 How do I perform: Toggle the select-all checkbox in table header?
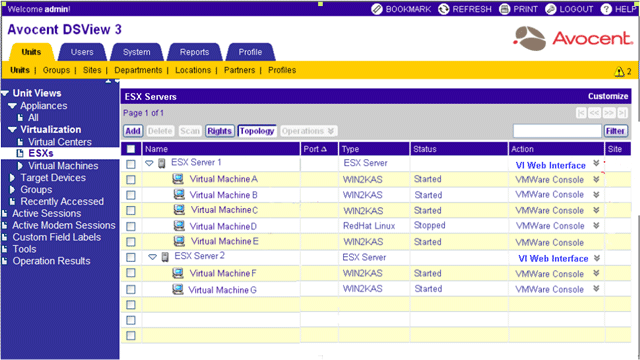pyautogui.click(x=131, y=149)
